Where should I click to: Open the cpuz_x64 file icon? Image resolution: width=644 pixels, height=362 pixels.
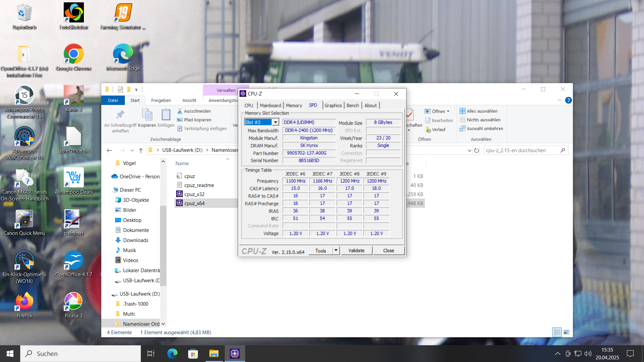179,203
